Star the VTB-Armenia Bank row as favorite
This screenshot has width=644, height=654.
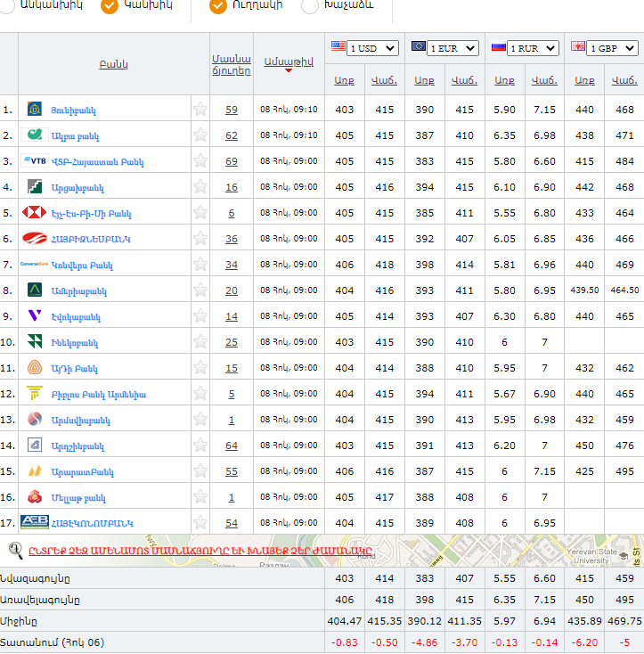pos(200,161)
